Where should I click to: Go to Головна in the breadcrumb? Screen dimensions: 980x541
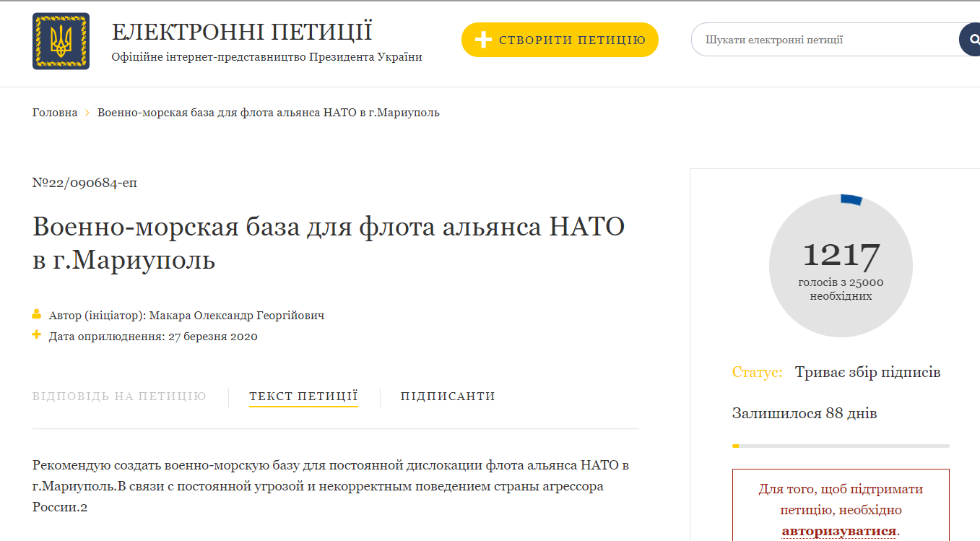point(55,113)
